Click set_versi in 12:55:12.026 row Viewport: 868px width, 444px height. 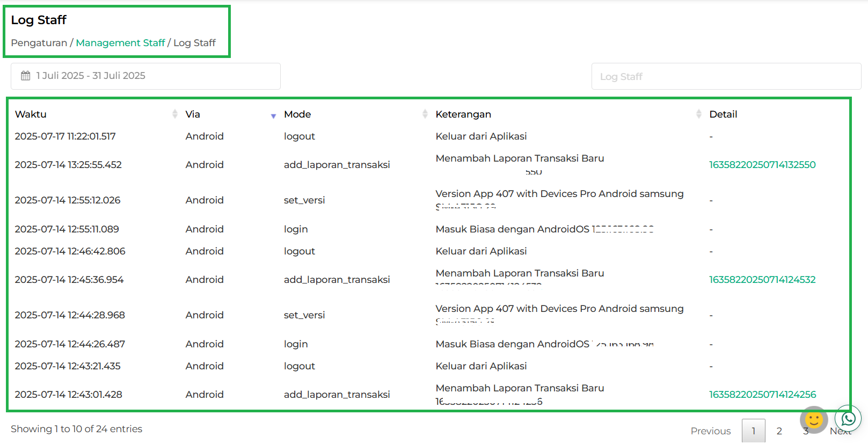point(304,200)
